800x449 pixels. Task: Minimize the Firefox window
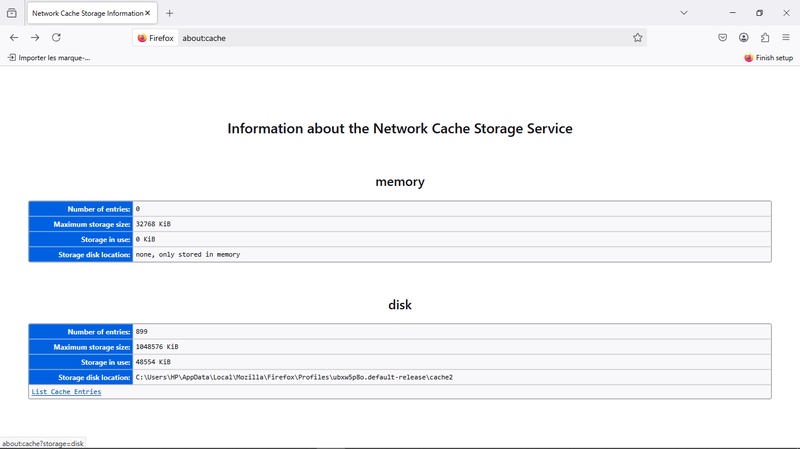tap(733, 13)
